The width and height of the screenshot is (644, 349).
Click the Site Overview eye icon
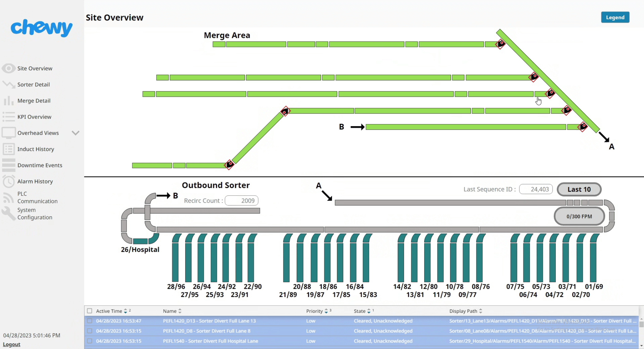(9, 68)
